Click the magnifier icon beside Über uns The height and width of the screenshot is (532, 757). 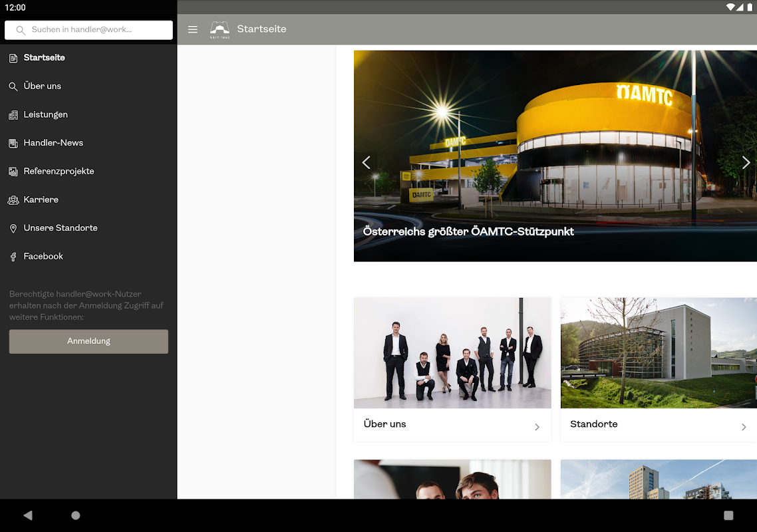click(13, 86)
